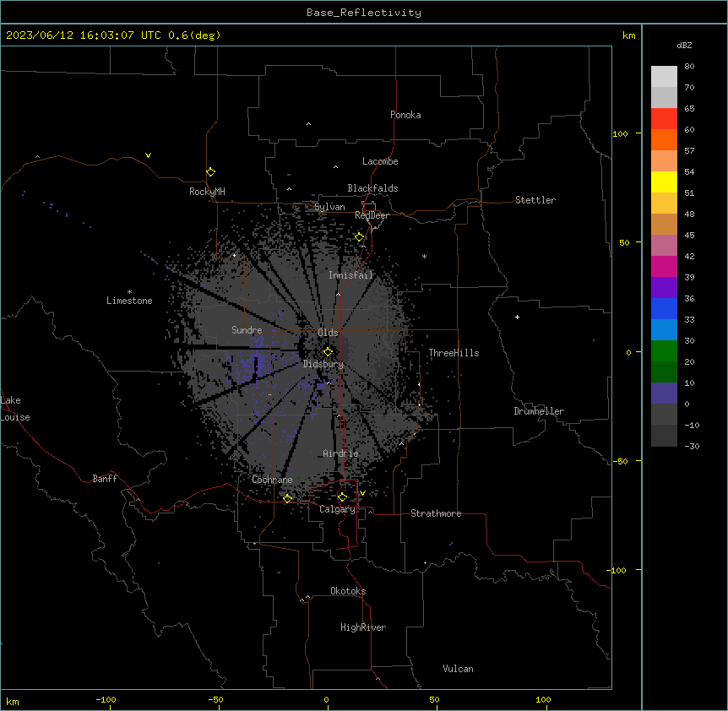Screen dimensions: 728x711
Task: Click the Sundre town label
Action: 247,330
